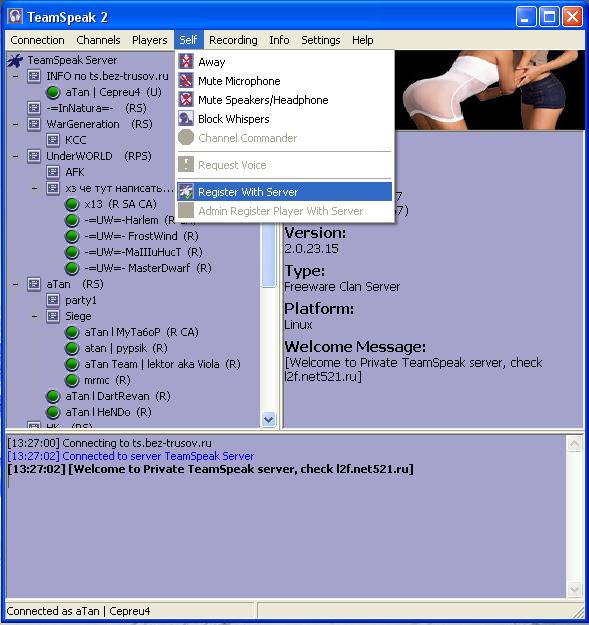Close the open Self menu

coord(188,40)
